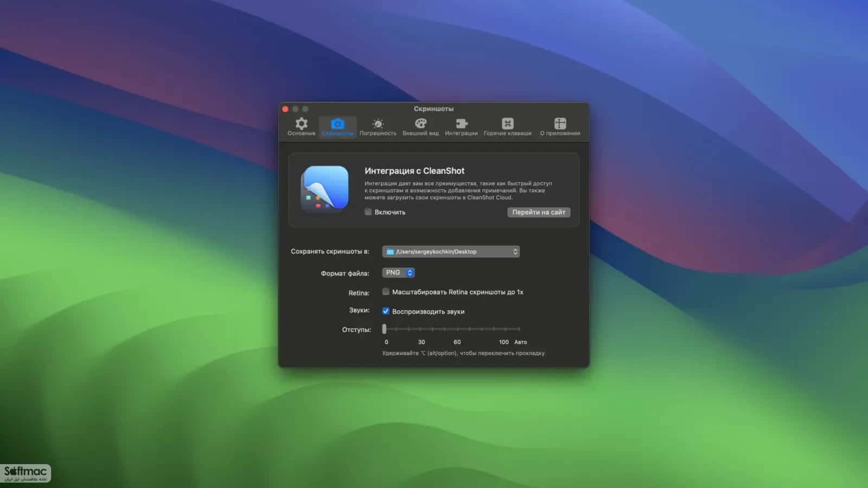Open the Погрешность tolerance icon
Screen dimensions: 868x488
378,124
